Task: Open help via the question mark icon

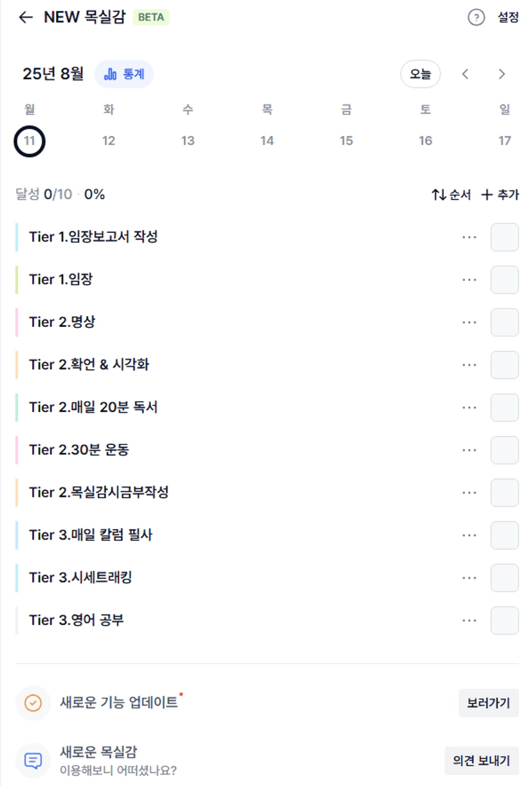Action: (x=476, y=17)
